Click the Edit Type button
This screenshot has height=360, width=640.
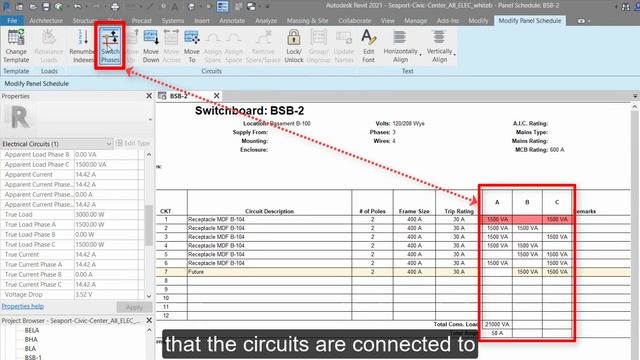tap(133, 143)
